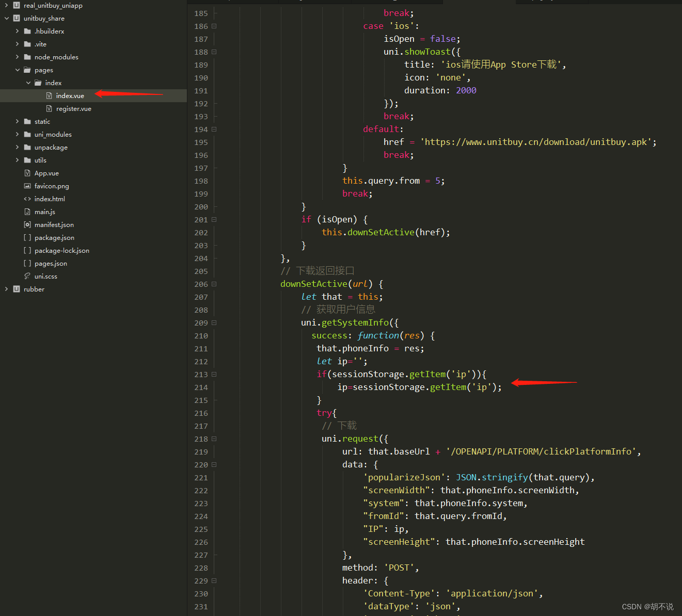Screen dimensions: 682x616
Task: Click the App.vue file icon
Action: tap(27, 173)
